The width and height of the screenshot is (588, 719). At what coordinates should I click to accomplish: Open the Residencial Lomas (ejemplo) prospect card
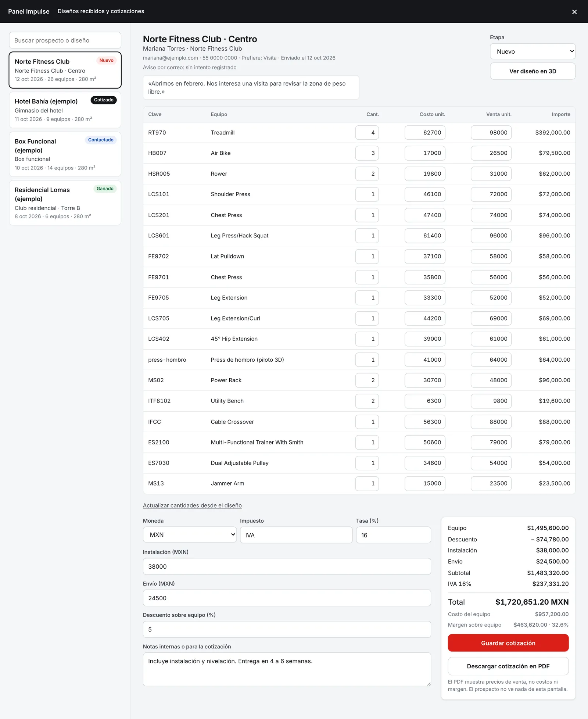tap(65, 203)
